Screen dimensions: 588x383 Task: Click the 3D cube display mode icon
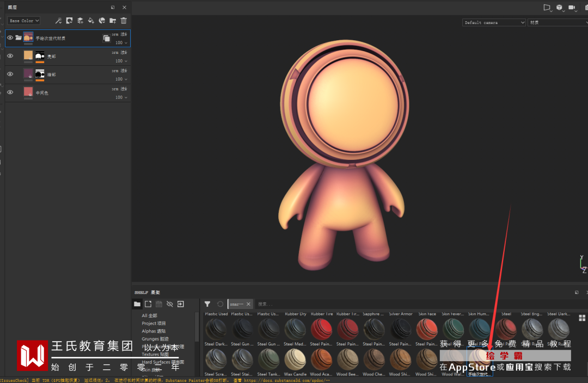point(559,8)
